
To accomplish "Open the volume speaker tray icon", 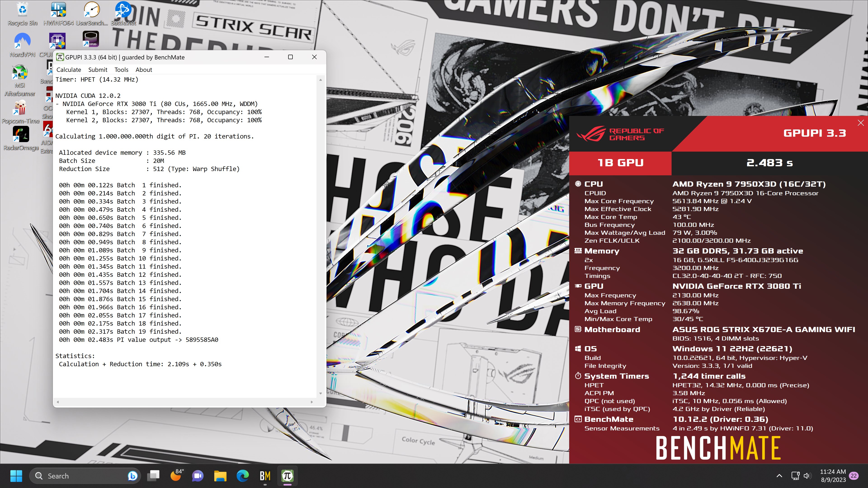I will (807, 476).
